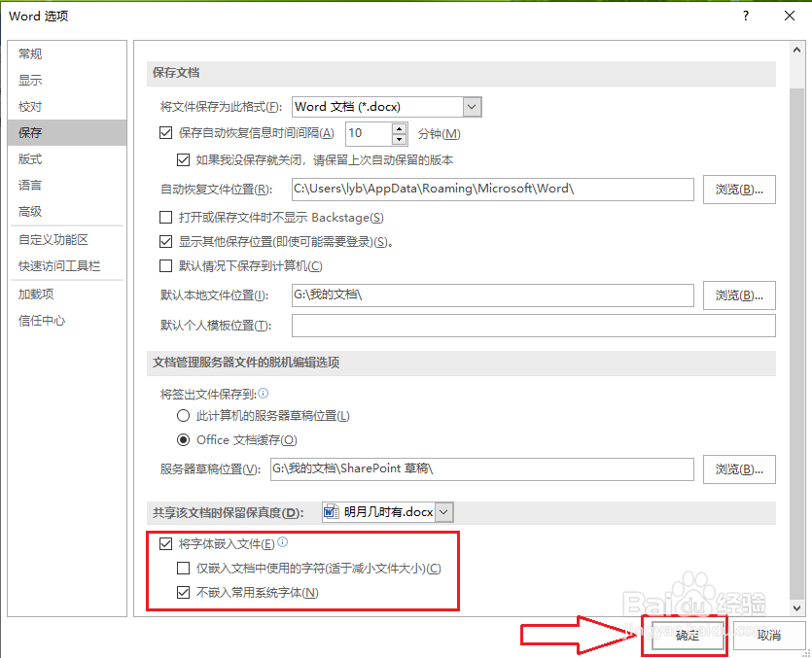Viewport: 812px width, 658px height.
Task: Toggle 保存自动恢复信息时间间隔 checkbox
Action: pyautogui.click(x=167, y=133)
